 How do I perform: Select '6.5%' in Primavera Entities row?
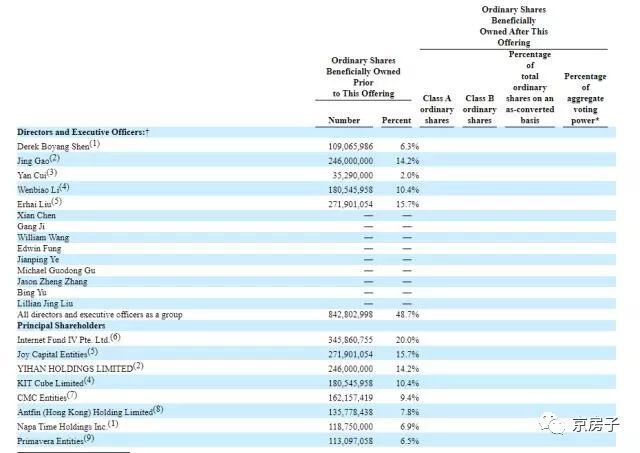[409, 441]
